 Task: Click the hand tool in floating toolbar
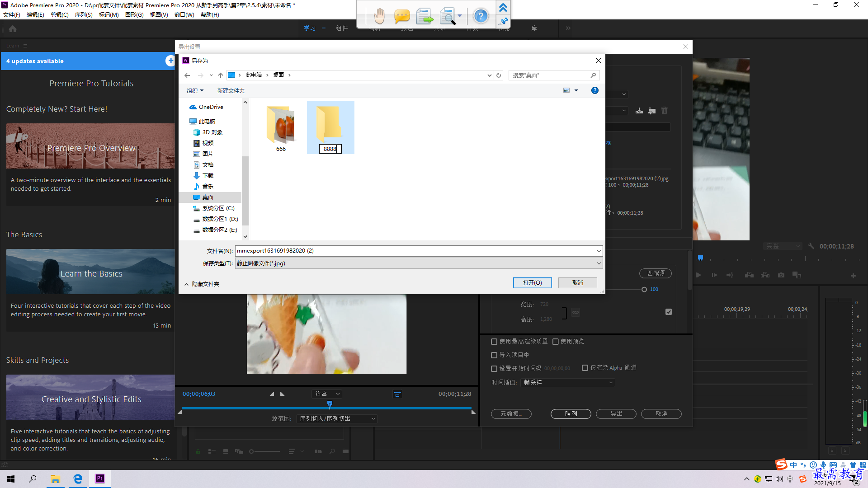[x=379, y=17]
